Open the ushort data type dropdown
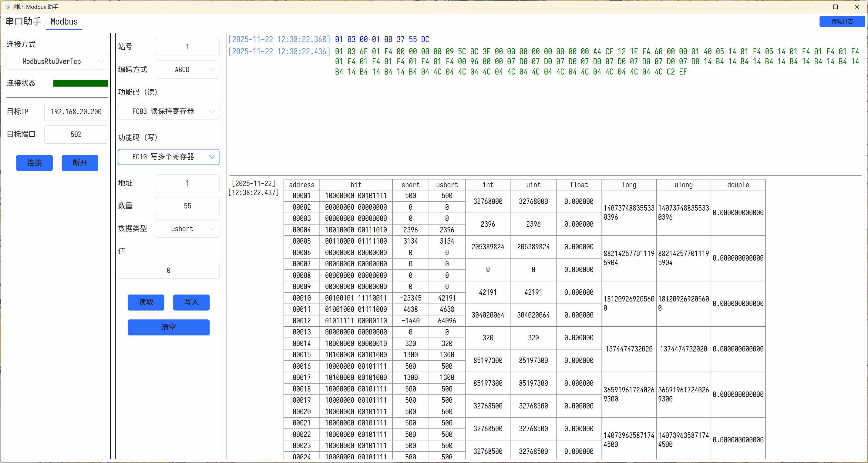Image resolution: width=868 pixels, height=463 pixels. (x=187, y=229)
